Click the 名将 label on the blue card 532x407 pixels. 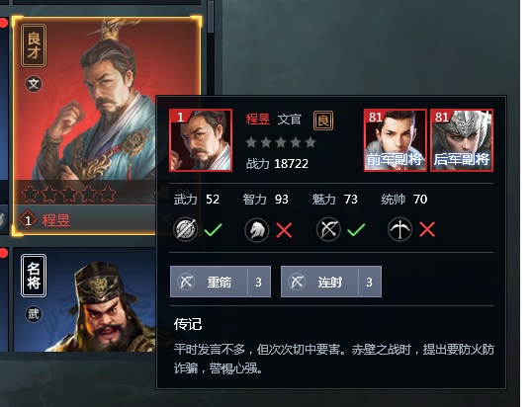click(x=34, y=276)
